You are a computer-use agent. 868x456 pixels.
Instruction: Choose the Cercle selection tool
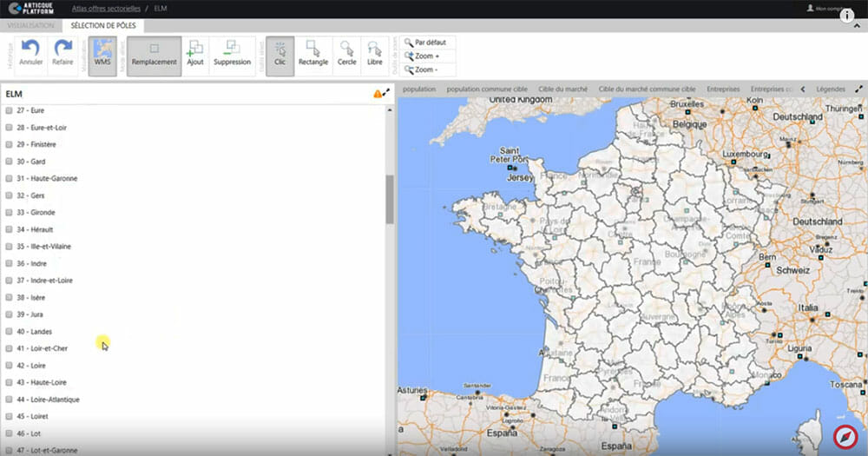pos(347,56)
